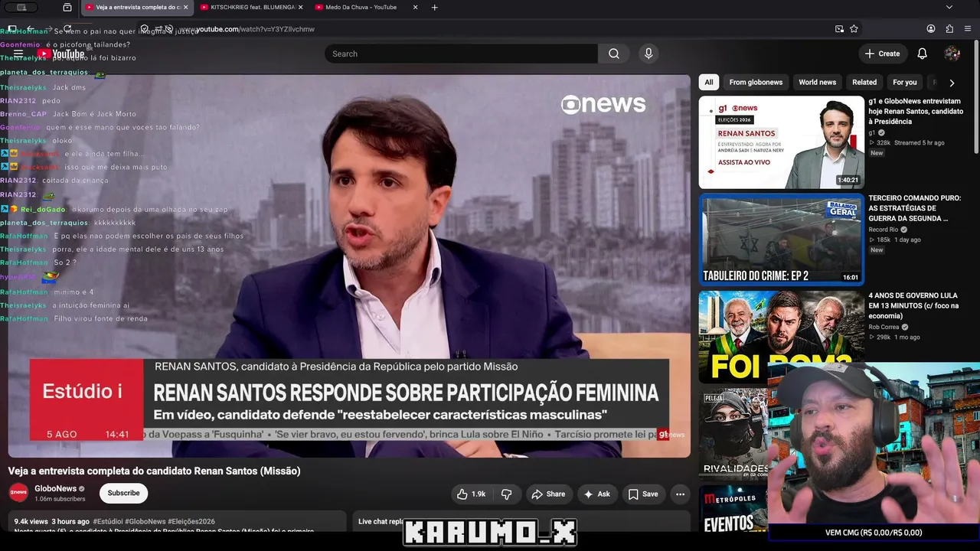The image size is (980, 551).
Task: Select the World news filter chip
Action: [x=817, y=83]
